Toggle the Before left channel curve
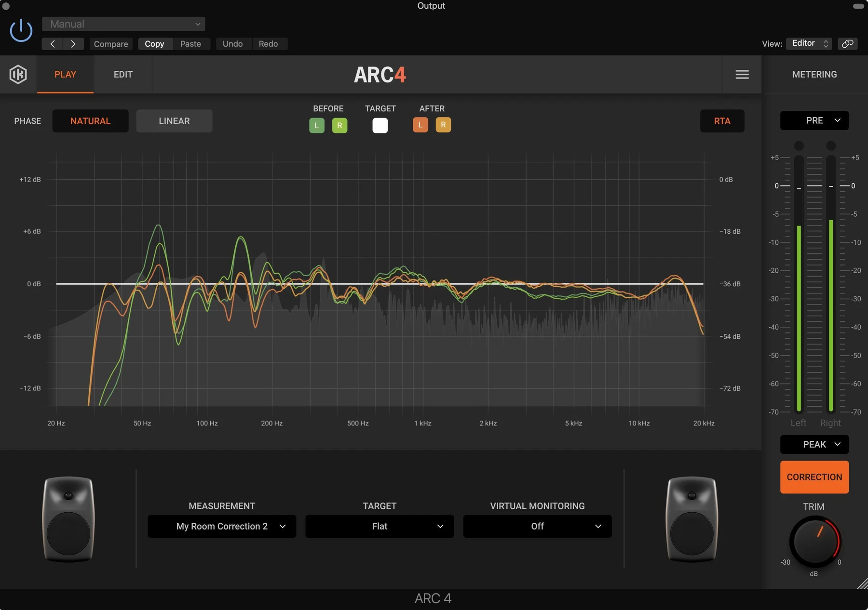 pyautogui.click(x=317, y=125)
